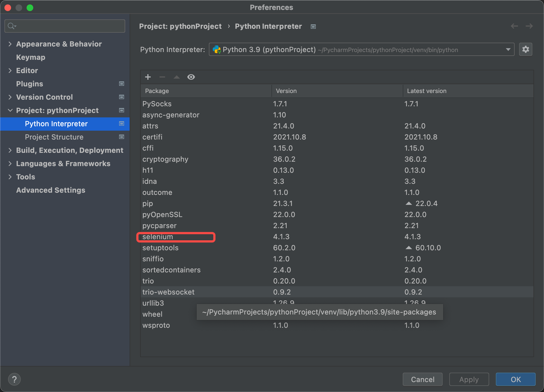Expand Appearance & Behavior section

10,44
